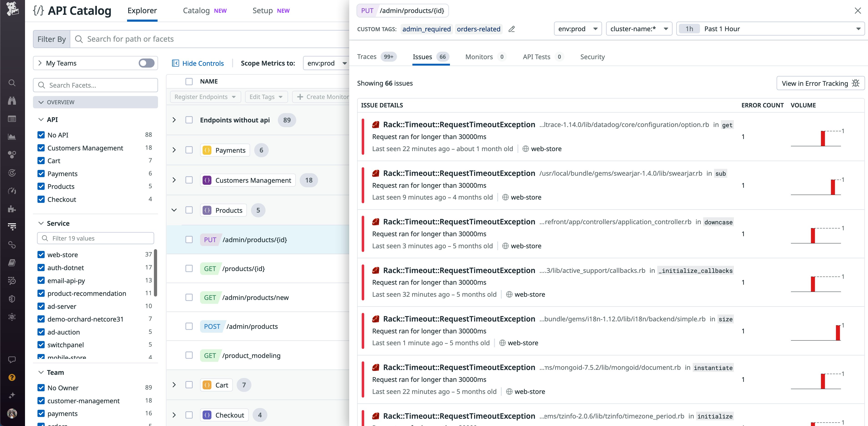The image size is (868, 426).
Task: Switch to the Traces tab
Action: (x=367, y=57)
